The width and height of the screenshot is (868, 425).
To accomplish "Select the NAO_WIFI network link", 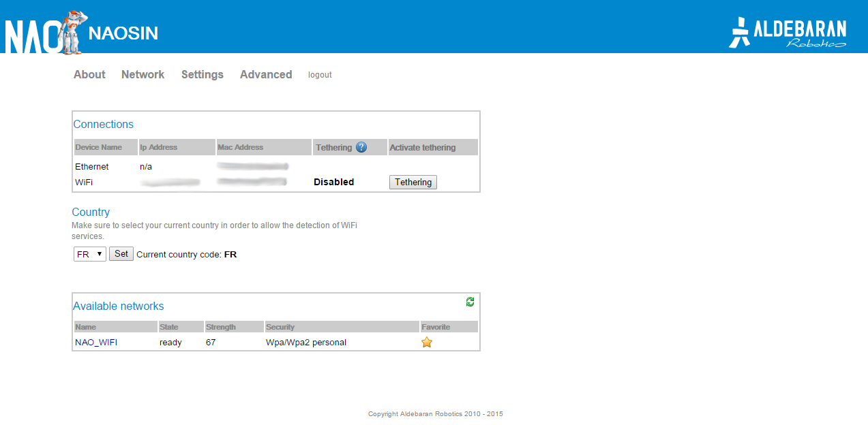I will [96, 343].
